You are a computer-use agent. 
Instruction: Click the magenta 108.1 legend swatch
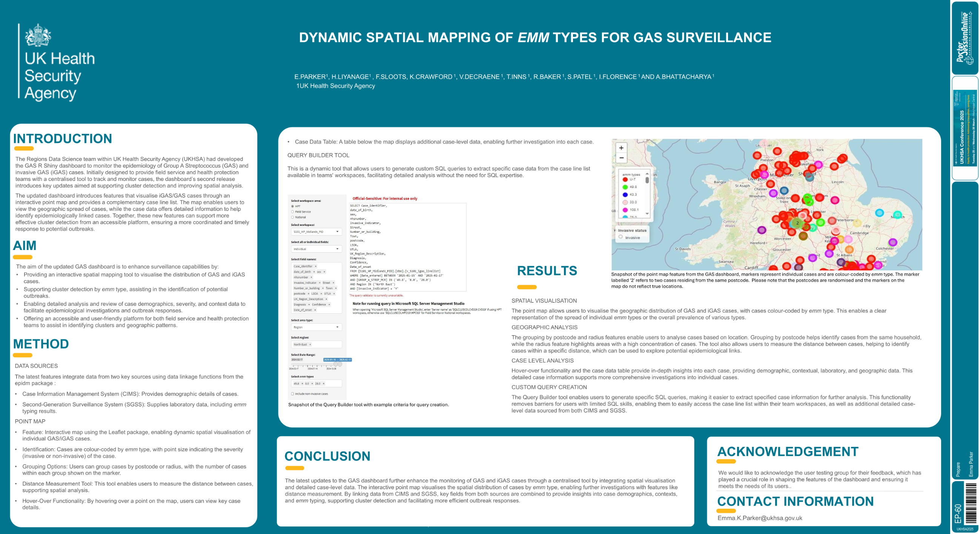tap(625, 210)
